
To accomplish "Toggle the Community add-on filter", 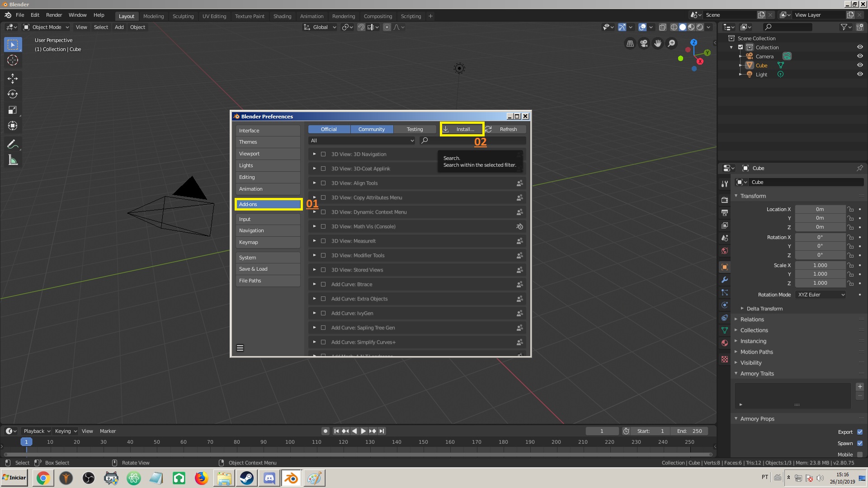I will click(372, 129).
